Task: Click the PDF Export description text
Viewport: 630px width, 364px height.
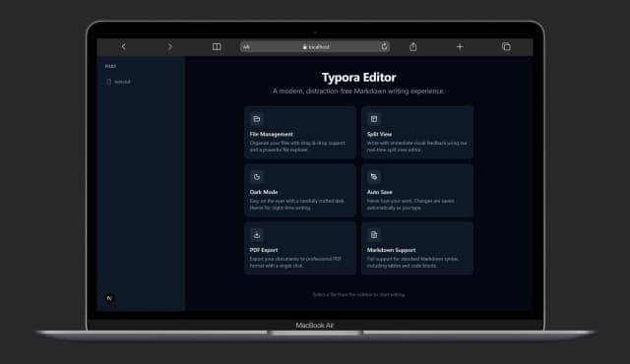Action: pos(295,262)
